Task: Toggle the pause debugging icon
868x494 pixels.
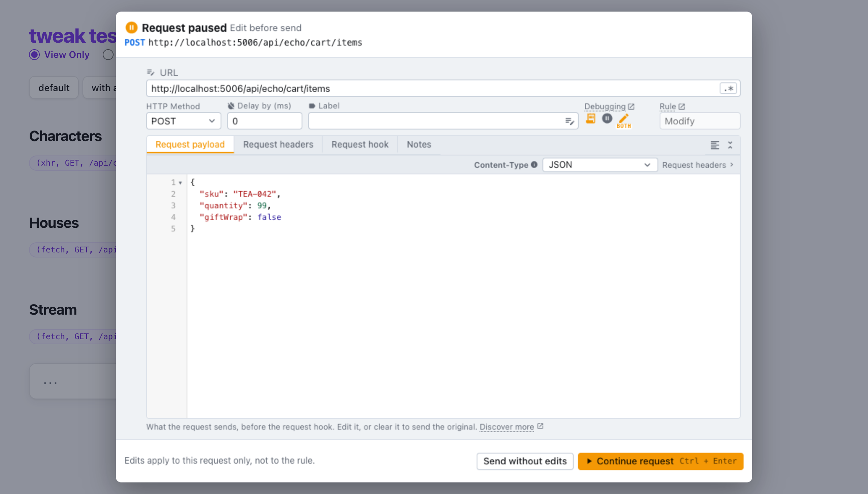Action: [x=607, y=118]
